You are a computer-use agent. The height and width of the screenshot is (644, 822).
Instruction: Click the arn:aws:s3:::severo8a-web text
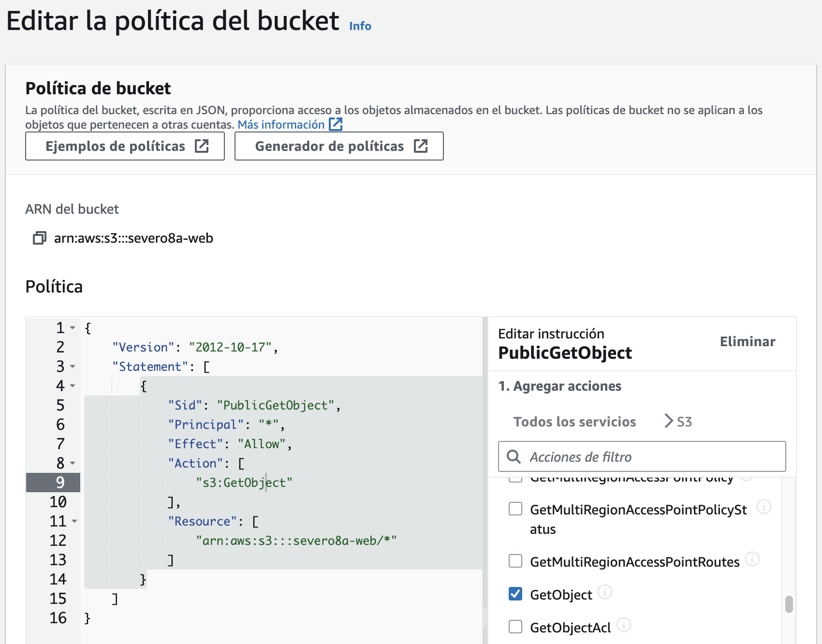click(133, 238)
